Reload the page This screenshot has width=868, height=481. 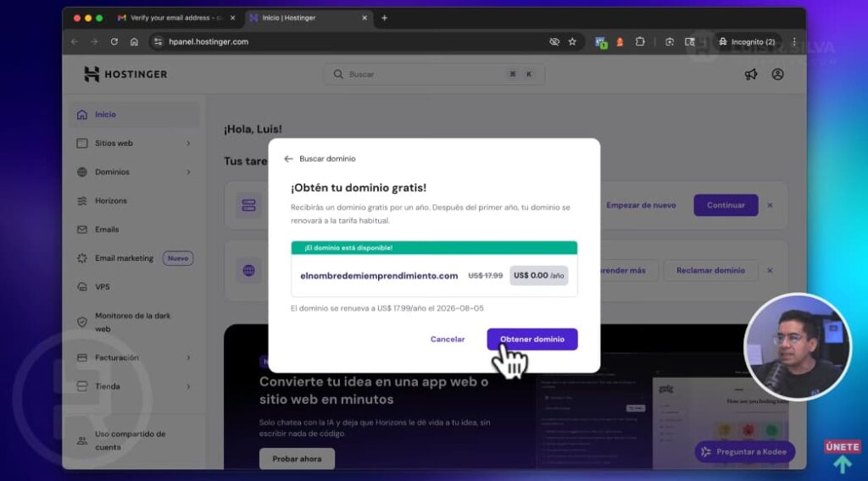pyautogui.click(x=114, y=41)
